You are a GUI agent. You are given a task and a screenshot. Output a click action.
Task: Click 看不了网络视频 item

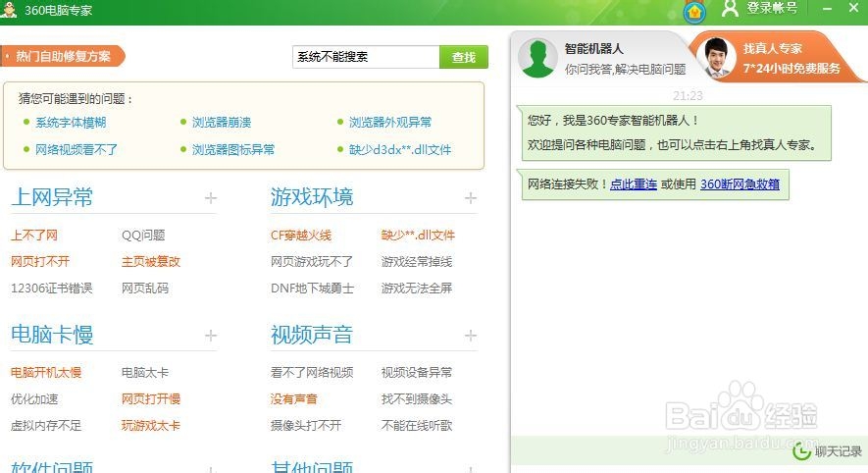(x=311, y=373)
